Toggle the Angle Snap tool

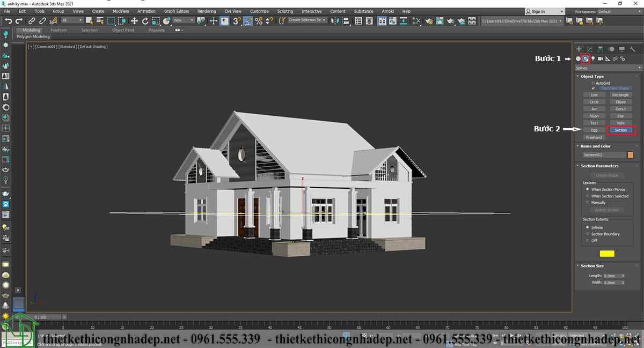coord(247,20)
